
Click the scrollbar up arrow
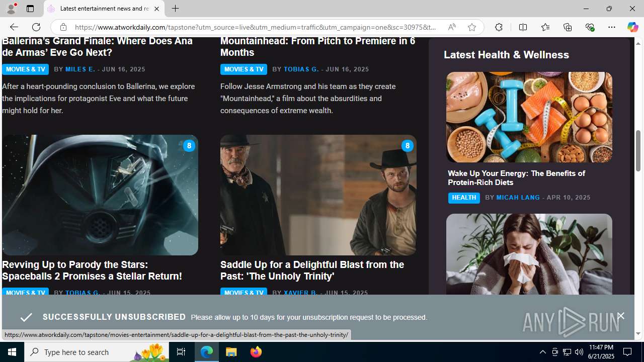(x=638, y=43)
